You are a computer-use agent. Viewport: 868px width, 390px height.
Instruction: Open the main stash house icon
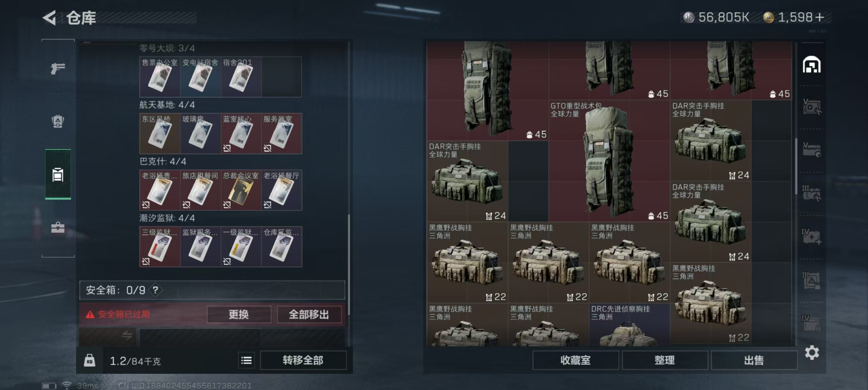point(811,65)
